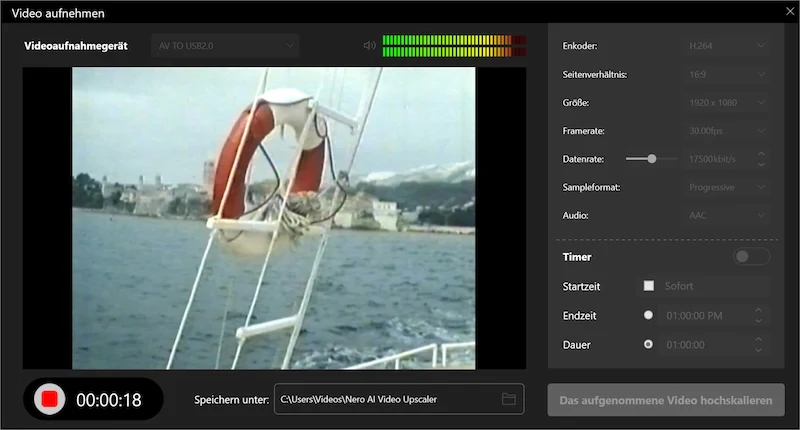Open the Enkoder H.264 dropdown

click(x=727, y=45)
